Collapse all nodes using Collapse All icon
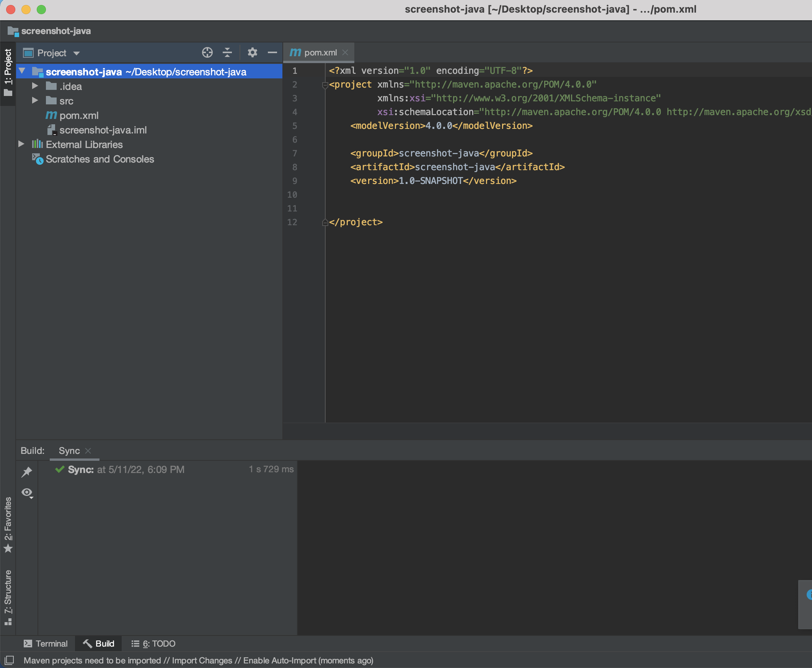The width and height of the screenshot is (812, 668). [x=227, y=52]
